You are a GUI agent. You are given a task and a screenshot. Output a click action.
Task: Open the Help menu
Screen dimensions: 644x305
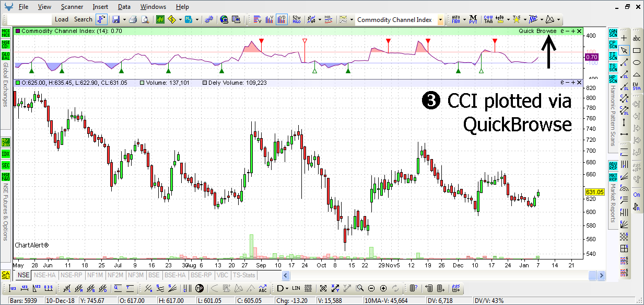(182, 7)
